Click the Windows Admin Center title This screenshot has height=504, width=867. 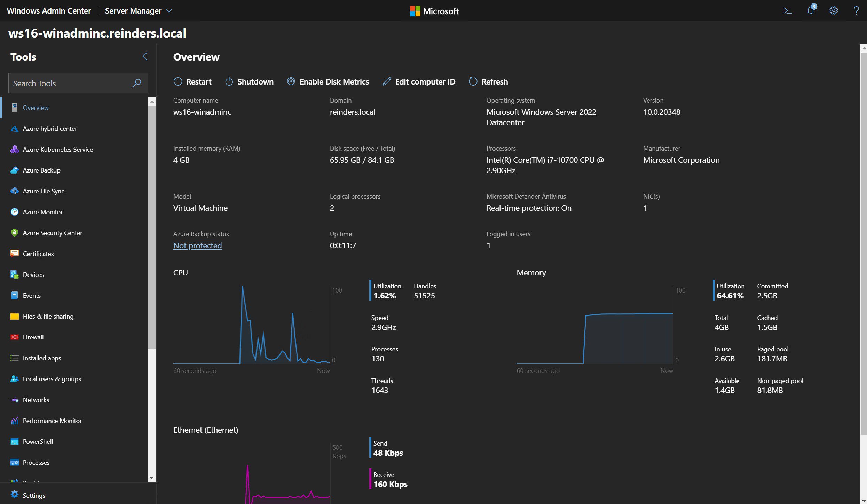coord(49,11)
